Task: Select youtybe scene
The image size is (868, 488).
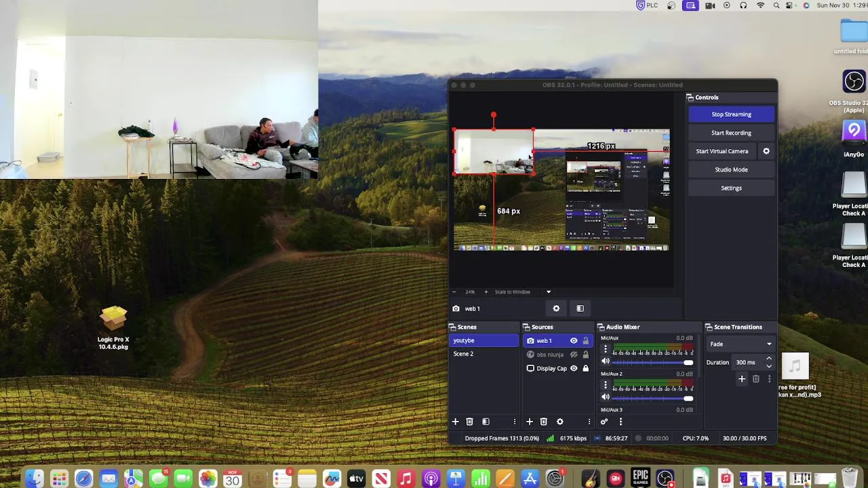Action: click(484, 340)
